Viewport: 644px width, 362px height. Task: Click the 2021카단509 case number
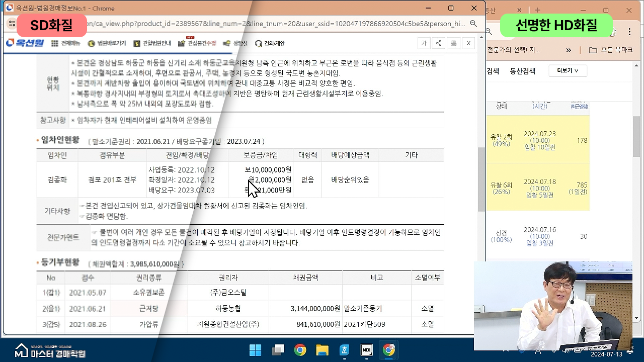point(365,324)
